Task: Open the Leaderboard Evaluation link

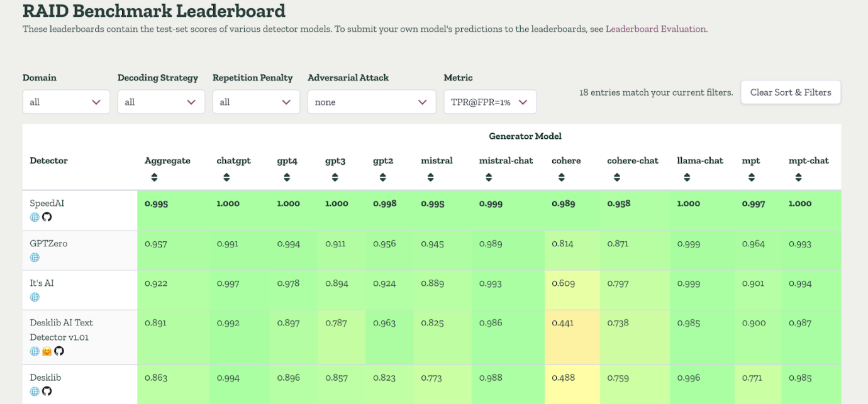Action: (656, 28)
